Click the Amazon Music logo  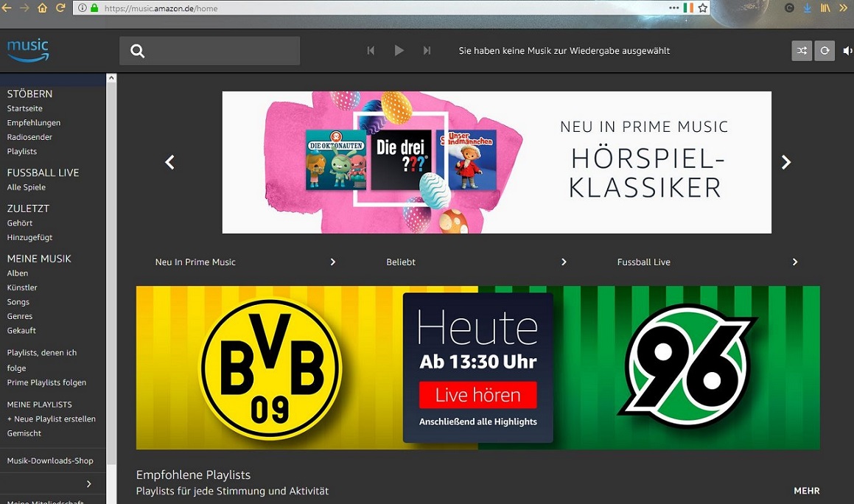pos(28,51)
